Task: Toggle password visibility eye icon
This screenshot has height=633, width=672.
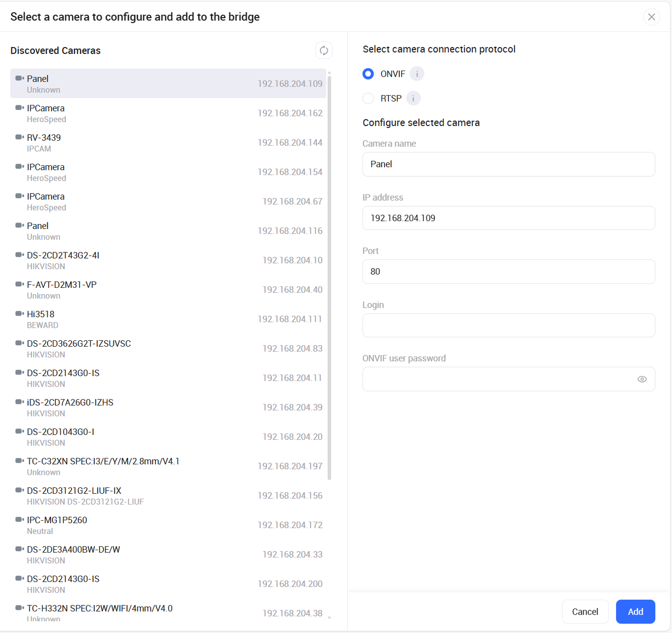Action: (642, 379)
